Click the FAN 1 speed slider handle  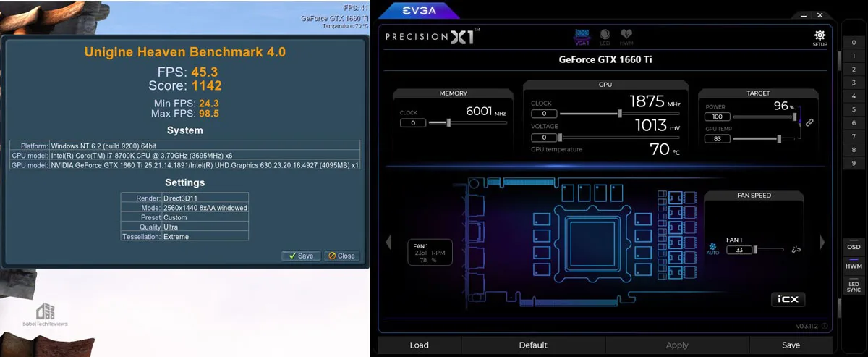756,250
